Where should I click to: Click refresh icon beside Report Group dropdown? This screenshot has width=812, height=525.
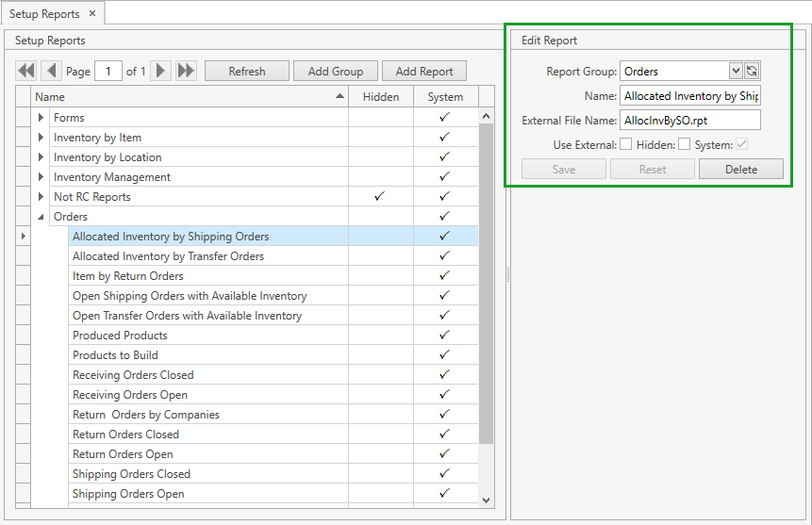tap(752, 71)
